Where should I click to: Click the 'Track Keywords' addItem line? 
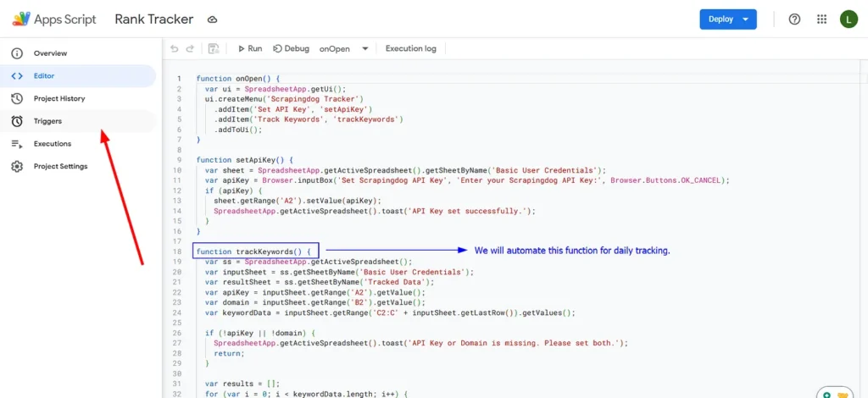pos(309,119)
